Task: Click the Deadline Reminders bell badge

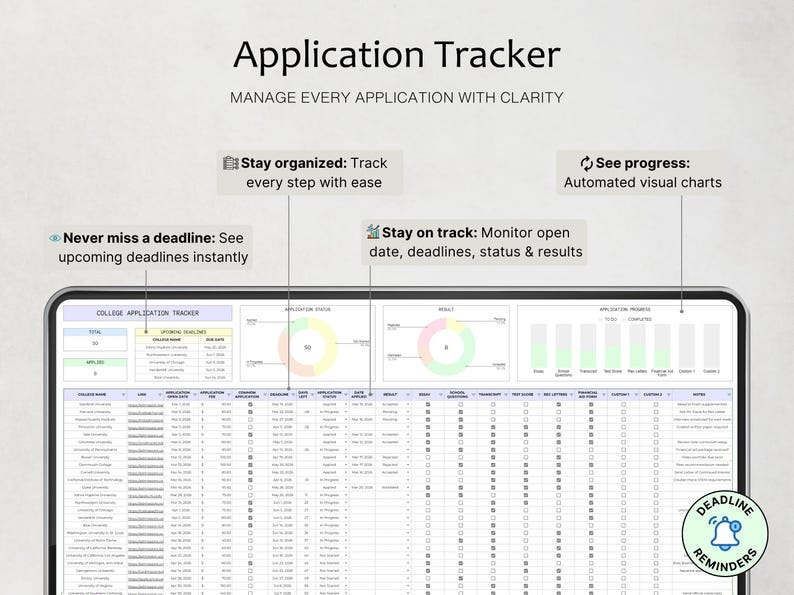Action: [x=725, y=533]
